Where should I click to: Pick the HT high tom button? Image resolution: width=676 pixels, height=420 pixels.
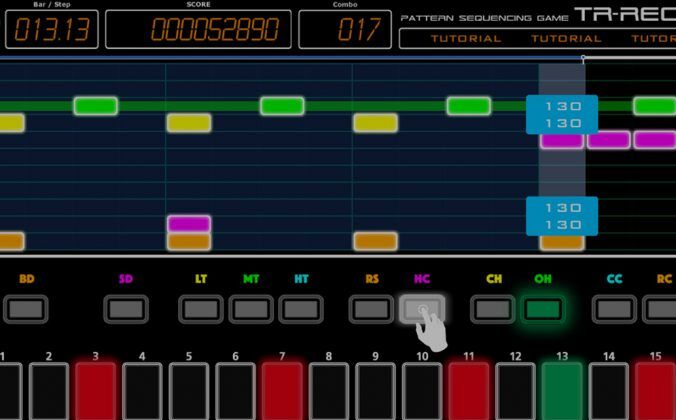click(301, 309)
